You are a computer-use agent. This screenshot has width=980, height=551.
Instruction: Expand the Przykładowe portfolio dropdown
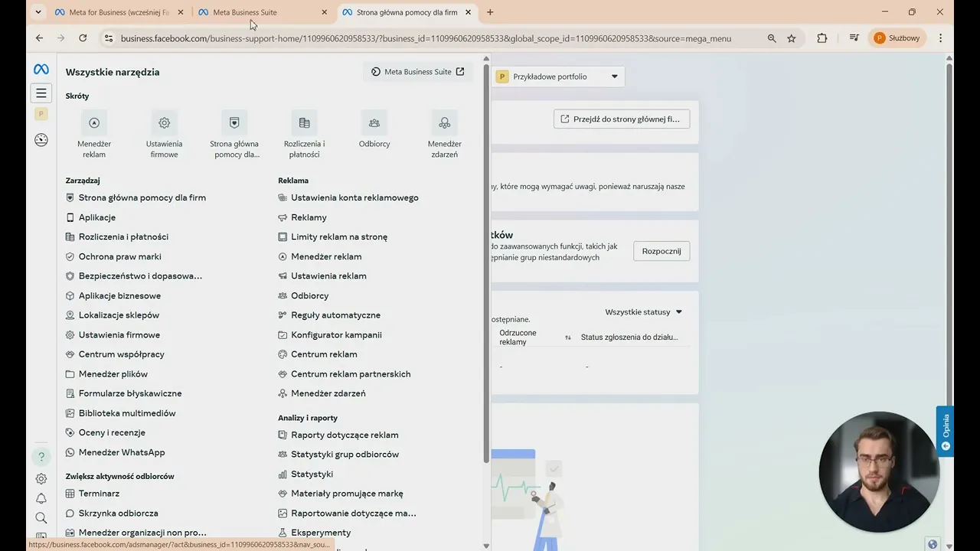[x=558, y=77]
